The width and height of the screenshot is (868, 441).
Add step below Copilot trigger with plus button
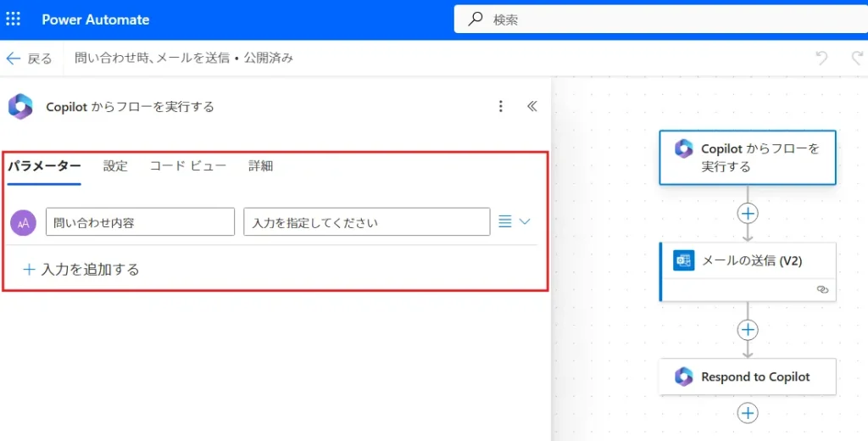(748, 213)
